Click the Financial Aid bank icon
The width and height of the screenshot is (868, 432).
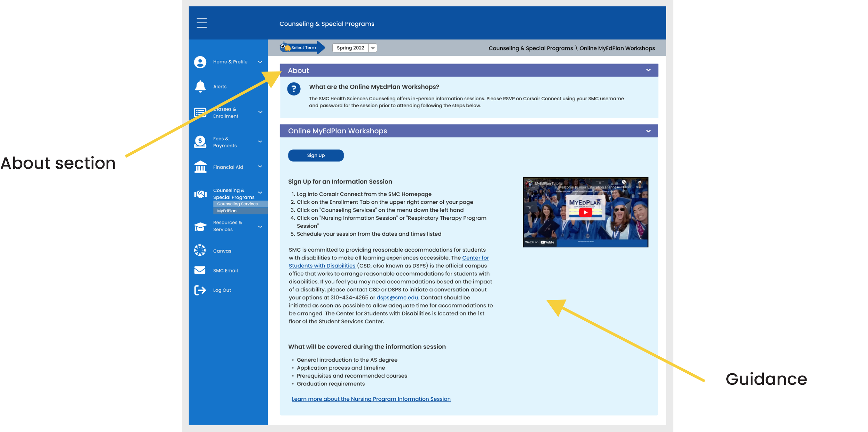[x=200, y=167]
